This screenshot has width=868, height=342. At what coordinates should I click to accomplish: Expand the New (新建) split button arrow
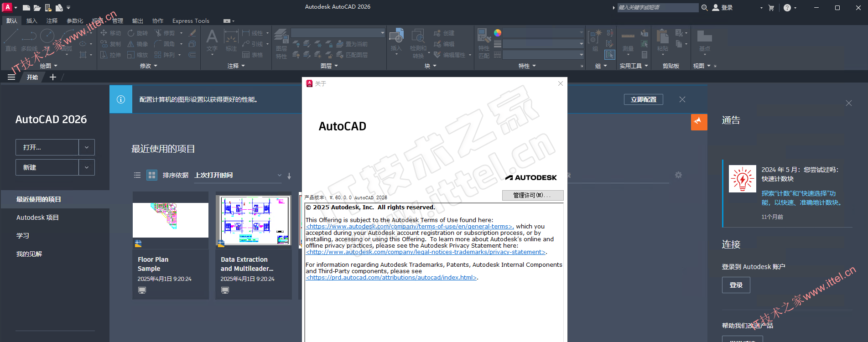click(87, 167)
